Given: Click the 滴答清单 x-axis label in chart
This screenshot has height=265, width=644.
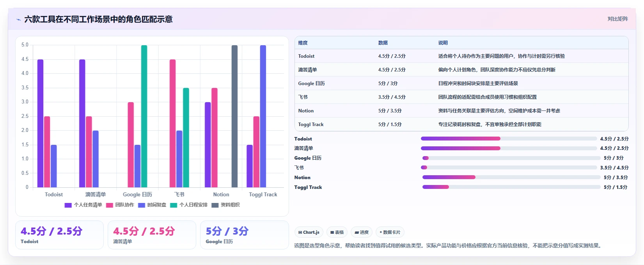Looking at the screenshot, I should [96, 194].
